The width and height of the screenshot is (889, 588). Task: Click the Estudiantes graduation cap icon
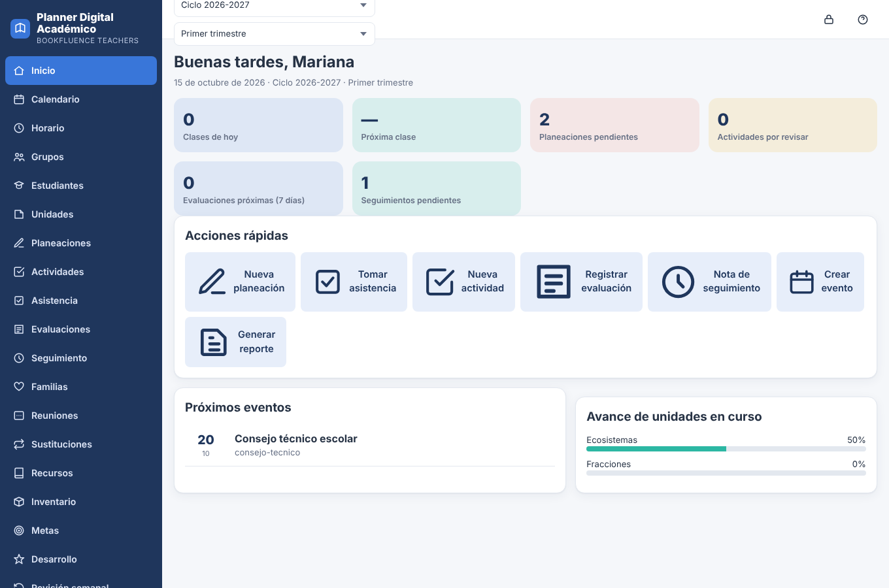19,186
